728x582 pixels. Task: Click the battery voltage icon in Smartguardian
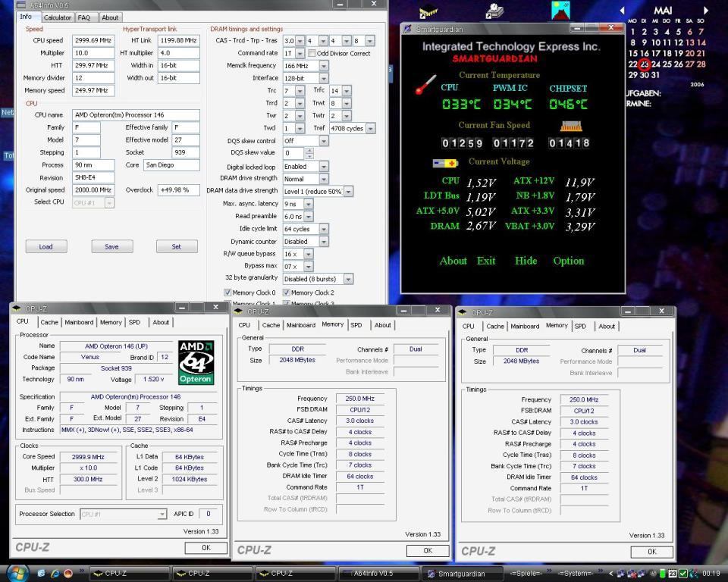point(445,163)
